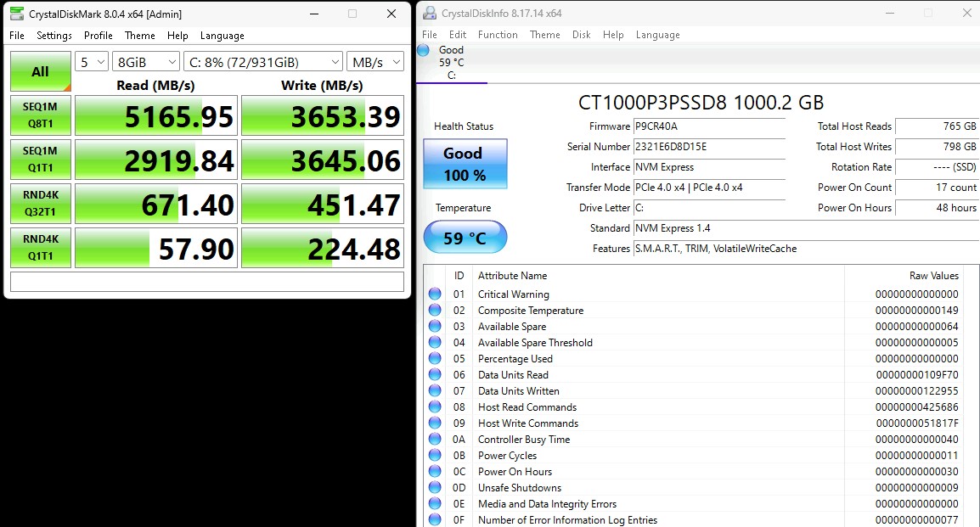Click the Firmware field P9CR40A

tap(709, 126)
